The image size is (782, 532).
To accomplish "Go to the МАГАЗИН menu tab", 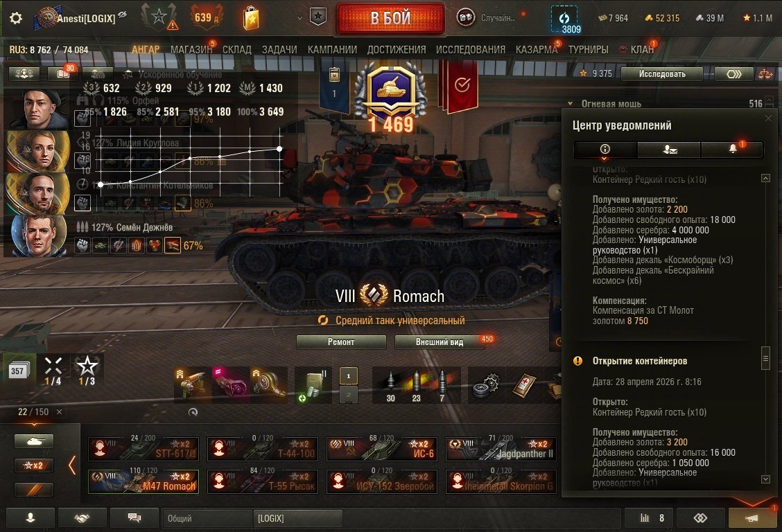I will [191, 50].
